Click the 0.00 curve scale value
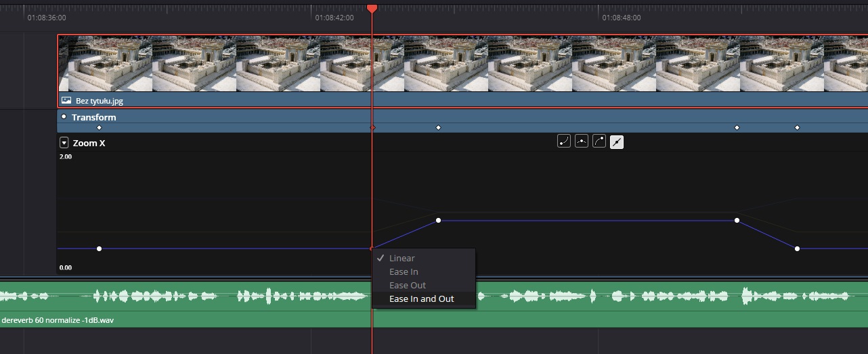Viewport: 868px width, 354px height. [x=66, y=267]
